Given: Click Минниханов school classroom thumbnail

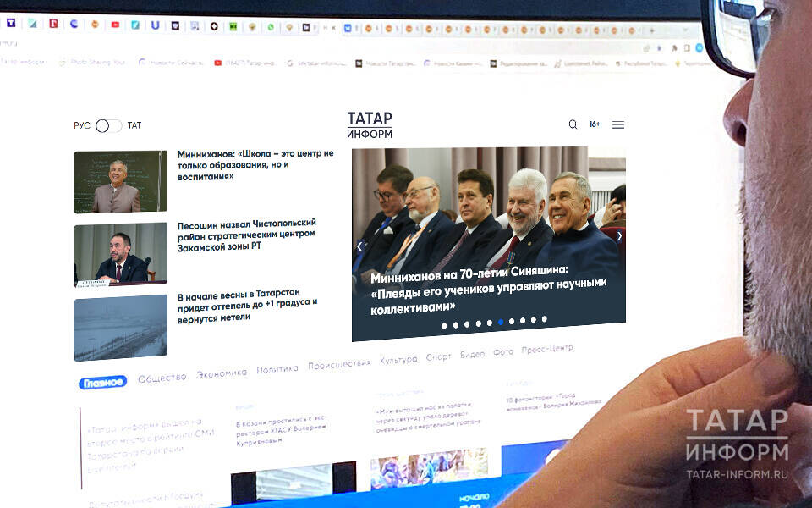Looking at the screenshot, I should 120,181.
